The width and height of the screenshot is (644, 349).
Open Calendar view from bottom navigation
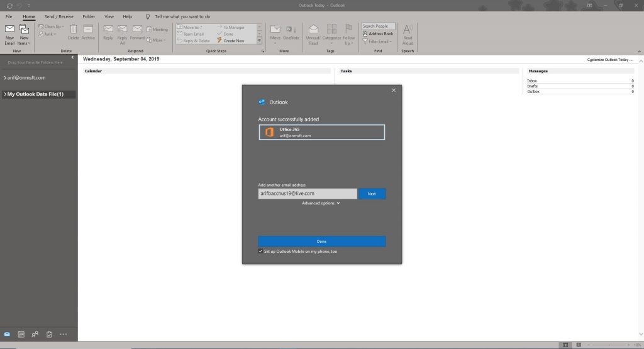point(21,334)
